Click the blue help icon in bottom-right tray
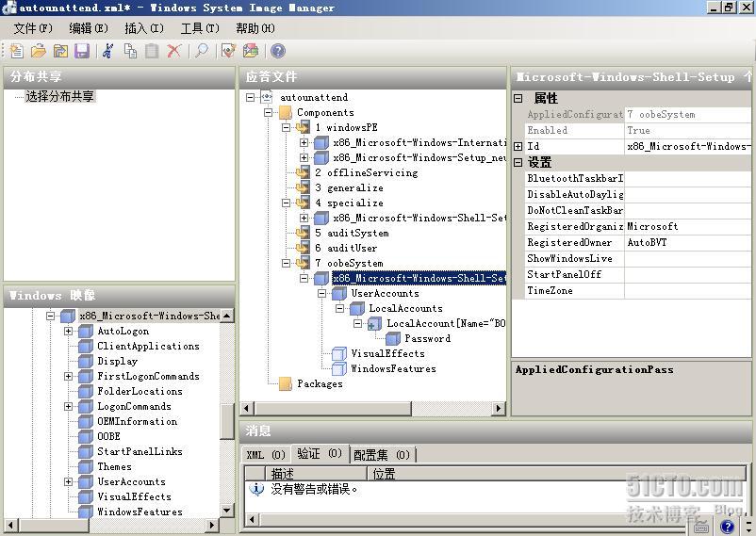This screenshot has height=536, width=756. coord(727,526)
